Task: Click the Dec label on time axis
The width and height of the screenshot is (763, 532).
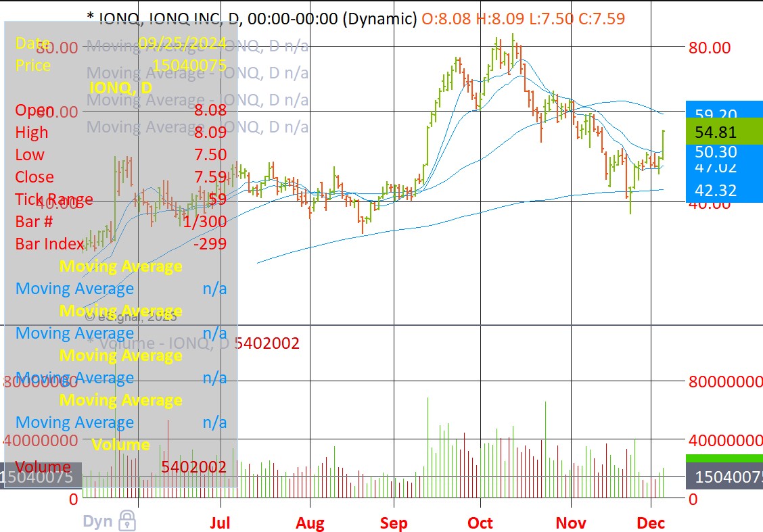Action: click(x=651, y=523)
